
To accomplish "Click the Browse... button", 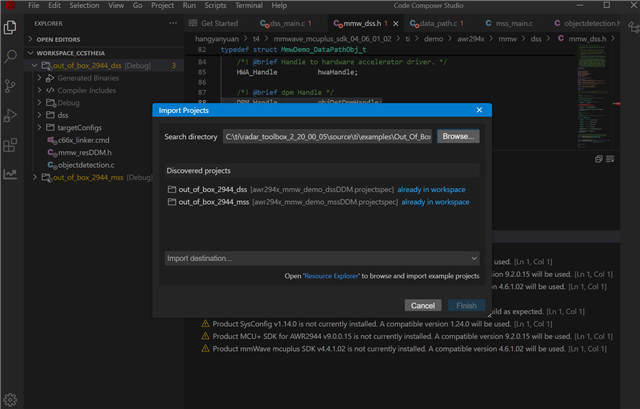I will pos(458,136).
